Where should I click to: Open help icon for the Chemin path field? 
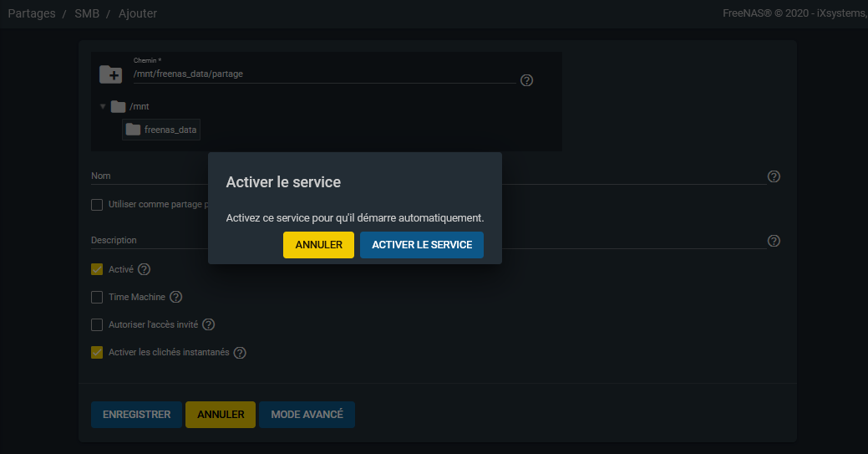(x=526, y=80)
